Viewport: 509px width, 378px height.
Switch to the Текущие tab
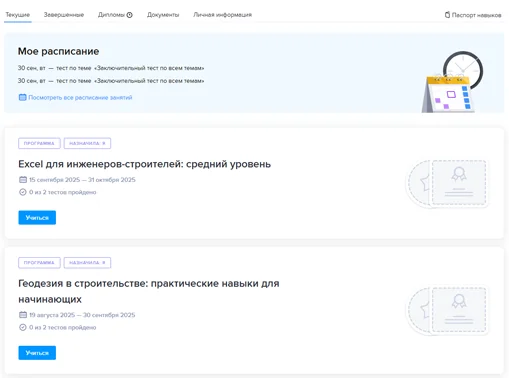[18, 15]
